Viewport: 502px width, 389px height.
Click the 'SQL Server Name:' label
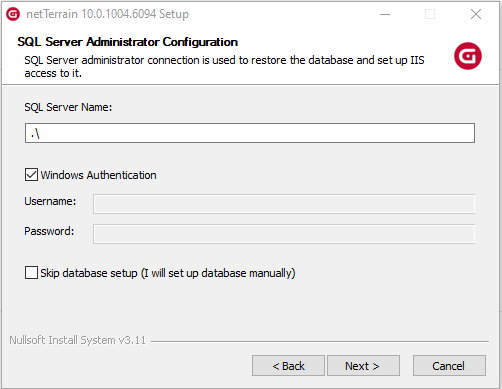point(68,107)
